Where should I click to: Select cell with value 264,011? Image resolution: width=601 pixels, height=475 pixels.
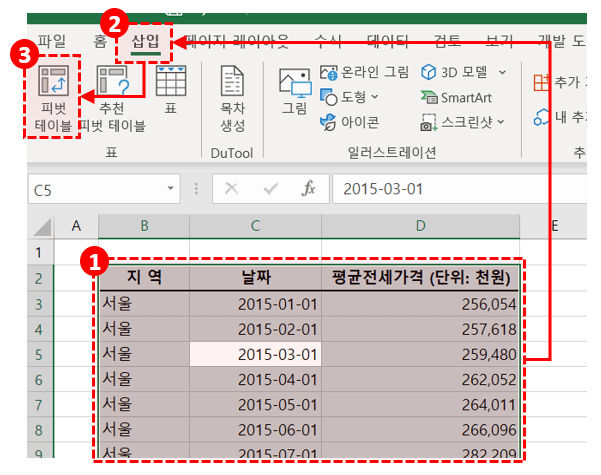[x=420, y=404]
